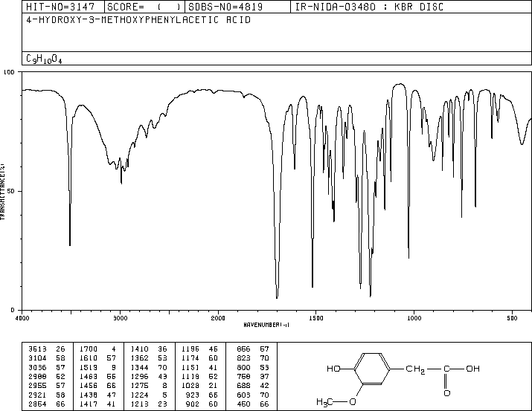The image size is (532, 411).
Task: Pick the 1362 wavenumber table cell
Action: click(x=140, y=358)
